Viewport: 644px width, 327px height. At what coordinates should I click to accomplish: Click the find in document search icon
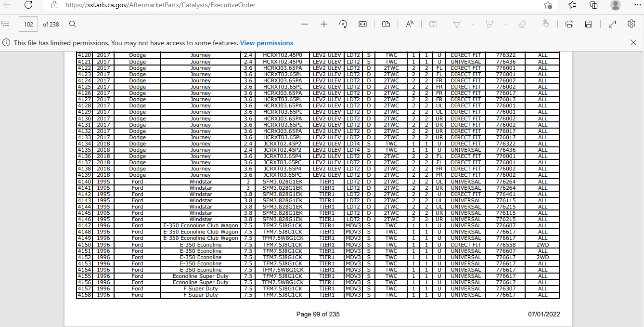[73, 24]
